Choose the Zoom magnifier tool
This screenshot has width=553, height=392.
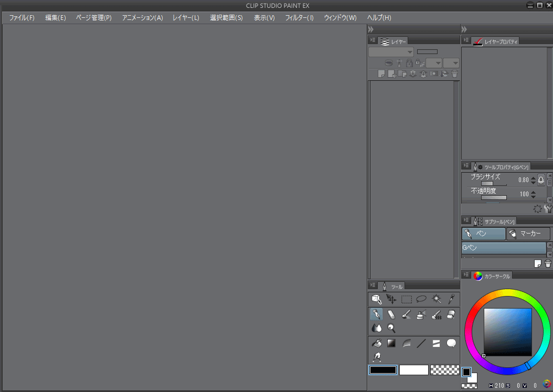[391, 328]
